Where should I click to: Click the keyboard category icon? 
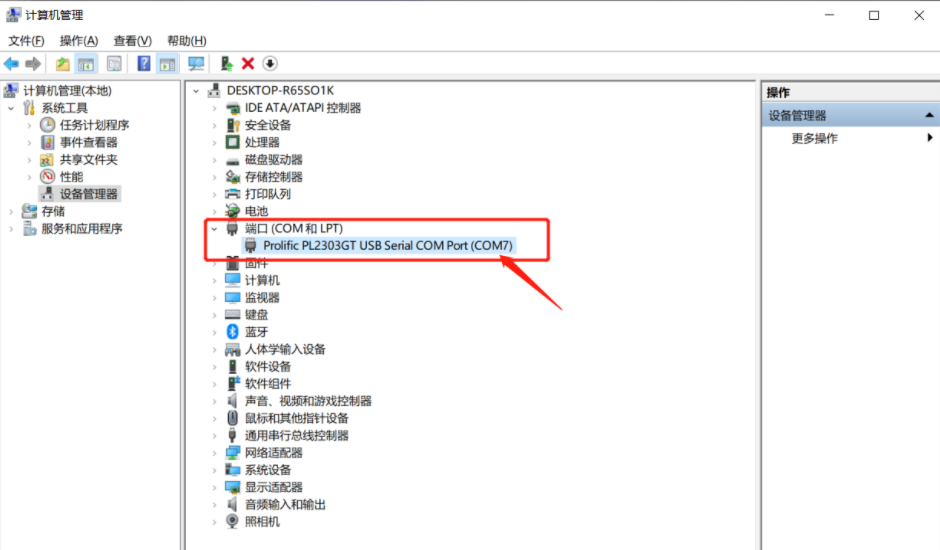click(233, 314)
